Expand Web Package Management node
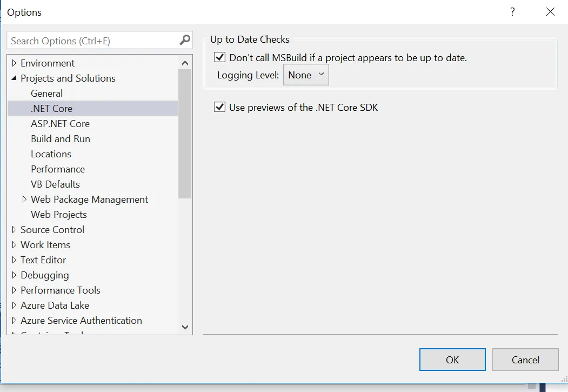This screenshot has height=392, width=568. (24, 200)
